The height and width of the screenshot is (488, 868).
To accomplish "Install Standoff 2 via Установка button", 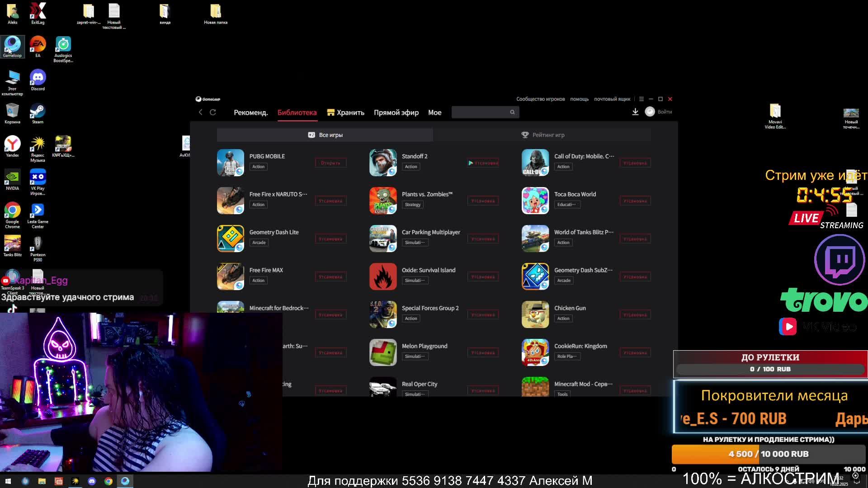I will 483,163.
